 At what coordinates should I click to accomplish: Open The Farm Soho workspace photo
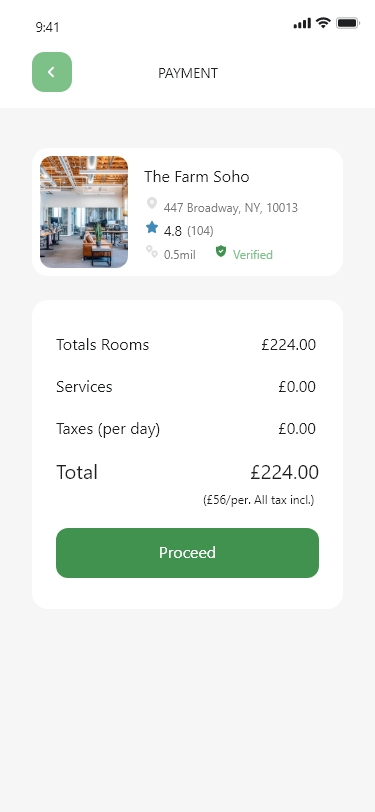click(x=84, y=212)
